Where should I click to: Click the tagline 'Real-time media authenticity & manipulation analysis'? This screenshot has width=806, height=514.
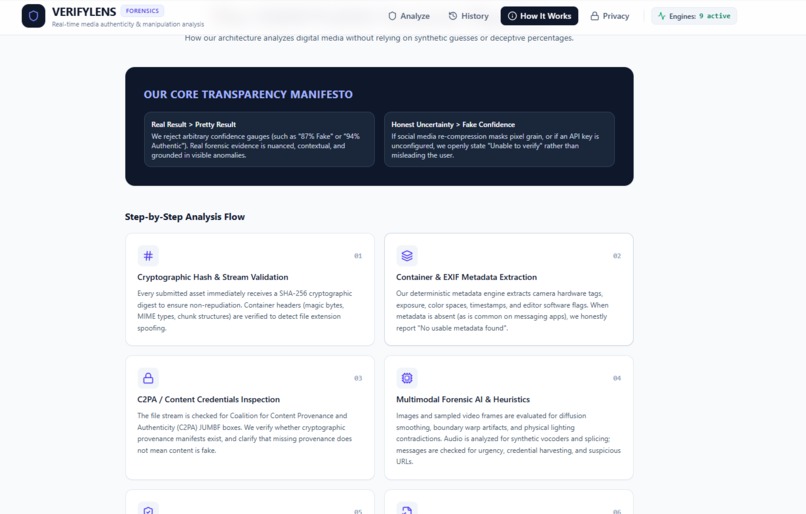(x=128, y=24)
